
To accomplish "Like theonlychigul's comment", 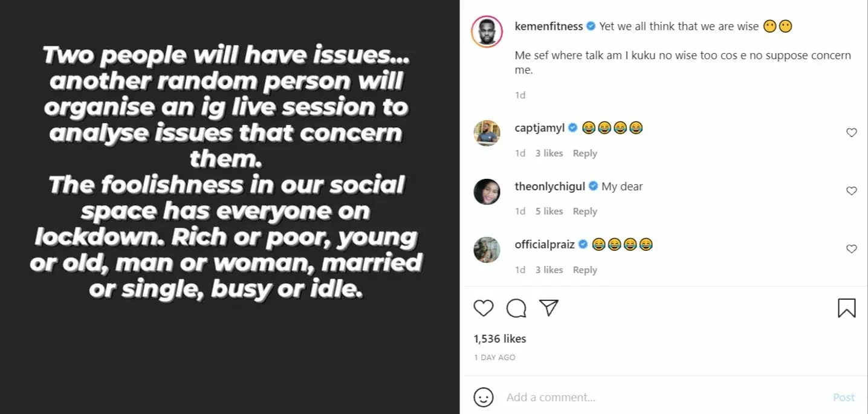I will tap(851, 191).
